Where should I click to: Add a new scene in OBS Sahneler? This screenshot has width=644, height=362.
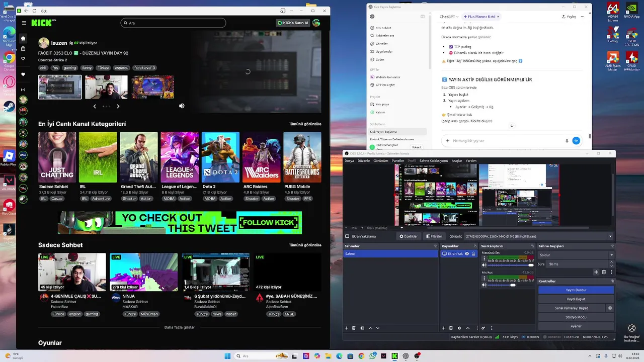(347, 328)
